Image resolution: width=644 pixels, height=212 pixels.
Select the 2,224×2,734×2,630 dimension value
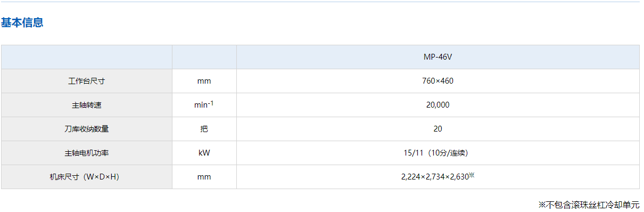pyautogui.click(x=435, y=177)
